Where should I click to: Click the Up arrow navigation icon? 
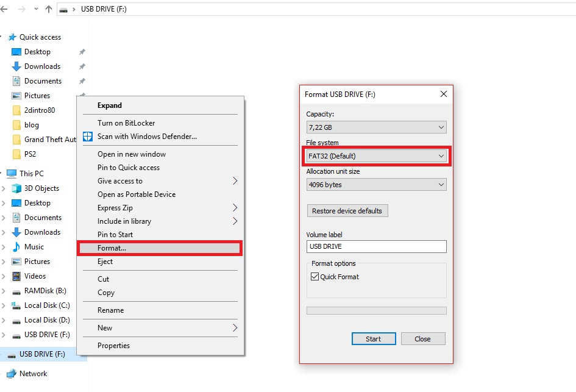click(49, 10)
